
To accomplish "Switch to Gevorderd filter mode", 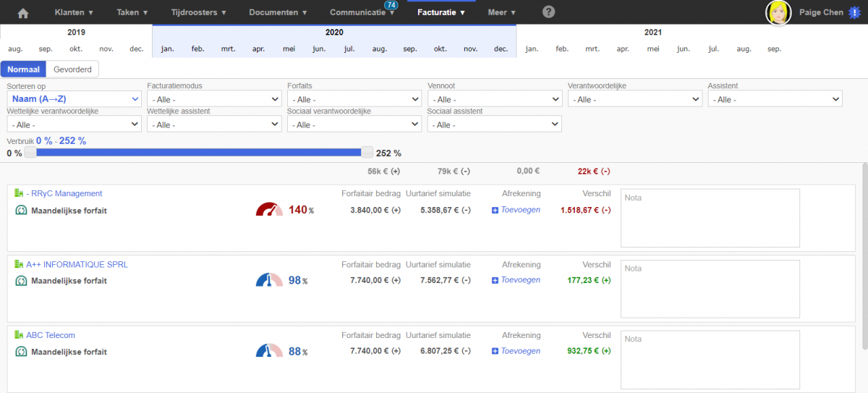I will click(x=72, y=69).
